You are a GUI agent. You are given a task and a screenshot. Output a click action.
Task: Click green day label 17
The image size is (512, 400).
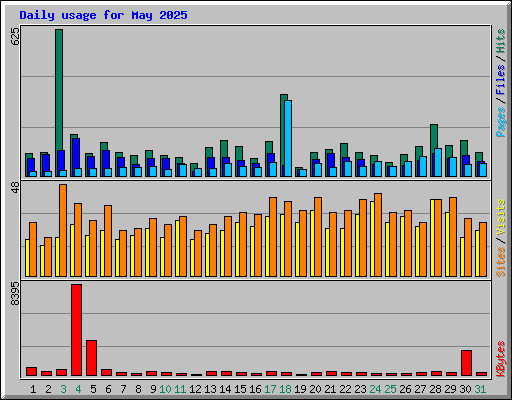click(270, 389)
